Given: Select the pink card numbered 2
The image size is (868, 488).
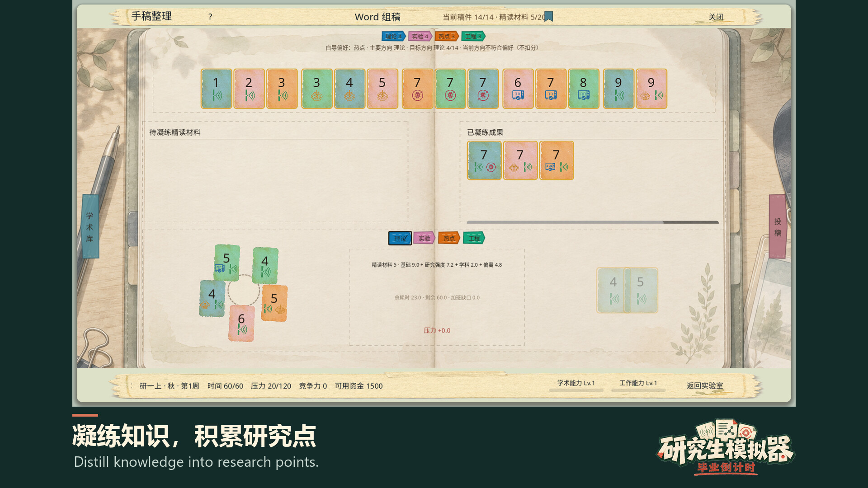Looking at the screenshot, I should [x=249, y=89].
